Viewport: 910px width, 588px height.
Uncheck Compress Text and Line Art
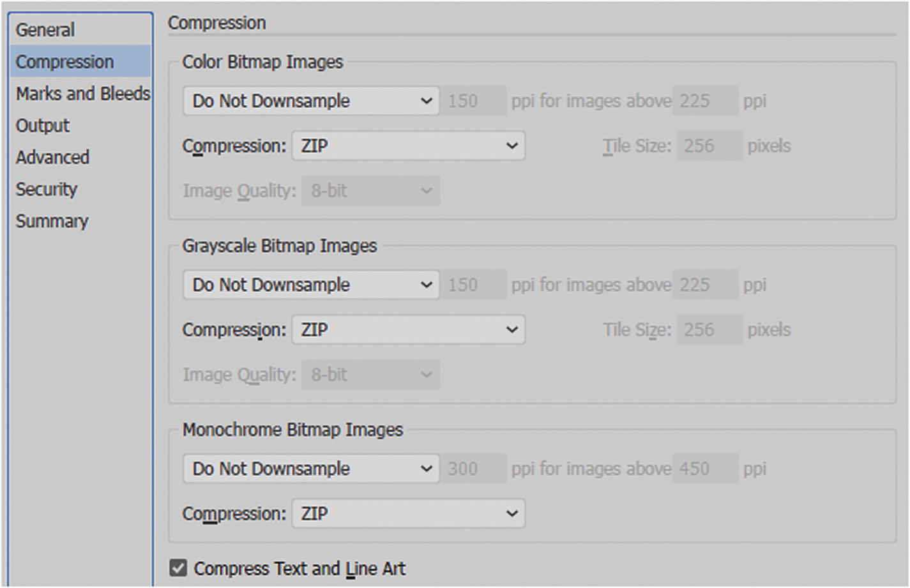click(x=179, y=568)
